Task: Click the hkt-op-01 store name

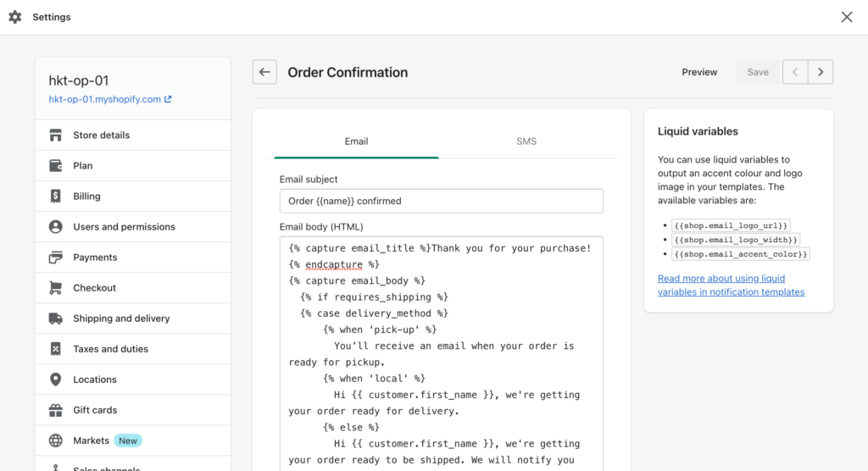Action: [79, 80]
